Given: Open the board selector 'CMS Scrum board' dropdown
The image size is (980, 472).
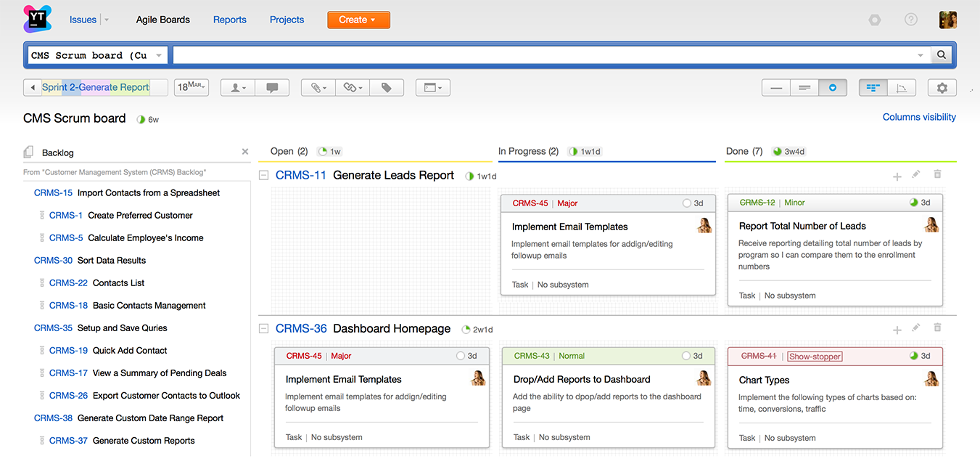Looking at the screenshot, I should click(x=98, y=55).
